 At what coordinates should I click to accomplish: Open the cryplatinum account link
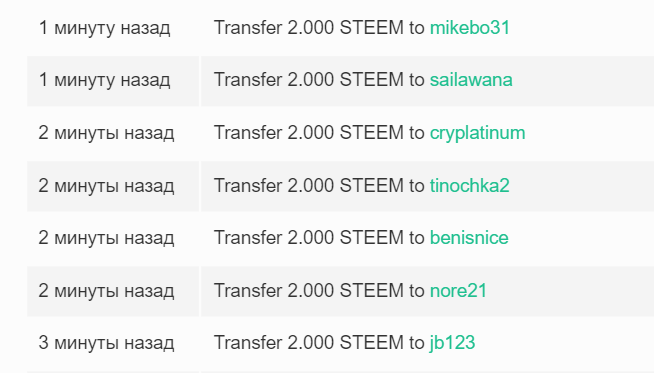[477, 134]
